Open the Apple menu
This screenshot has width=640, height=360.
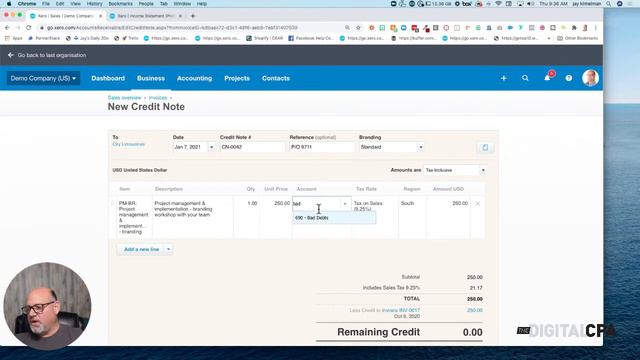[x=9, y=4]
